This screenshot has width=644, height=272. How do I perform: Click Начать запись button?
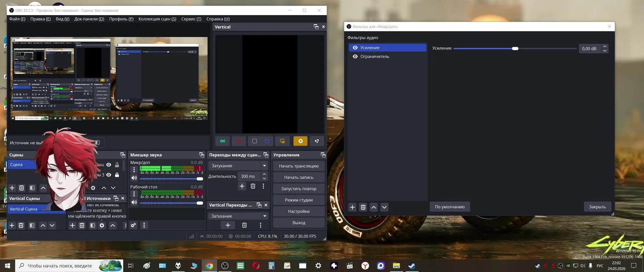(x=299, y=177)
